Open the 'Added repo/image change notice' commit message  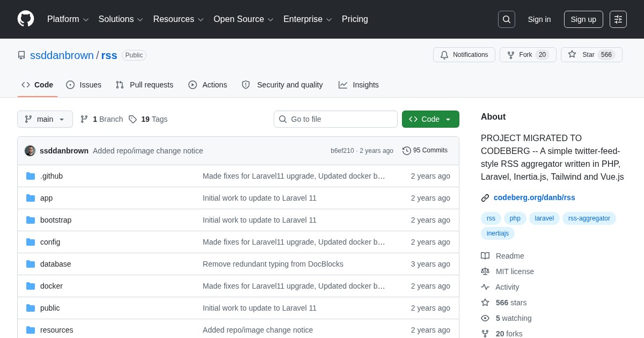click(148, 151)
